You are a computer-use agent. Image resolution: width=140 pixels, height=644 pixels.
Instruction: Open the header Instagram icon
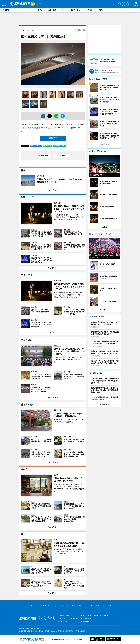pyautogui.click(x=123, y=4)
